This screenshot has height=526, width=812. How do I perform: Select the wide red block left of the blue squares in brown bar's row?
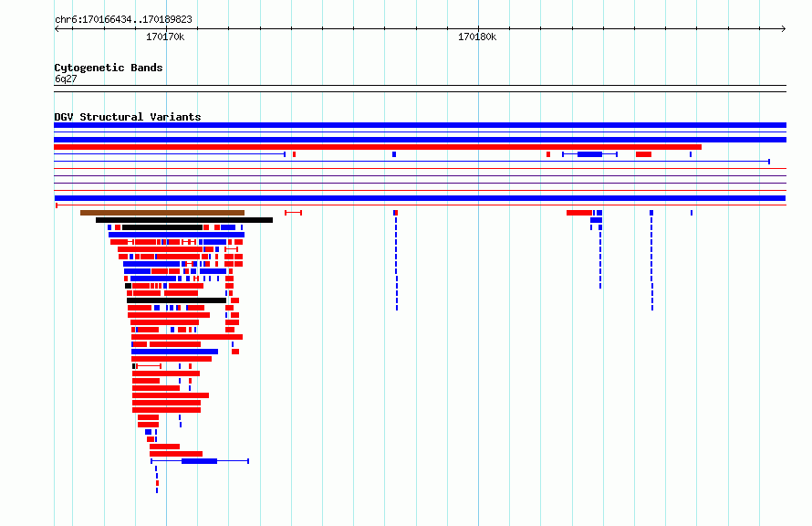click(579, 213)
